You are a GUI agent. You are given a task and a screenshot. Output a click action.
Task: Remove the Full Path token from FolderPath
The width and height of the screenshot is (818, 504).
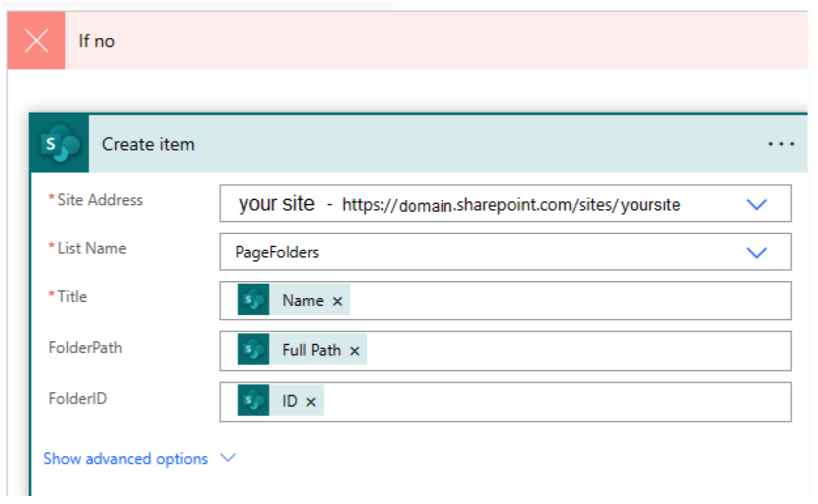pyautogui.click(x=353, y=350)
